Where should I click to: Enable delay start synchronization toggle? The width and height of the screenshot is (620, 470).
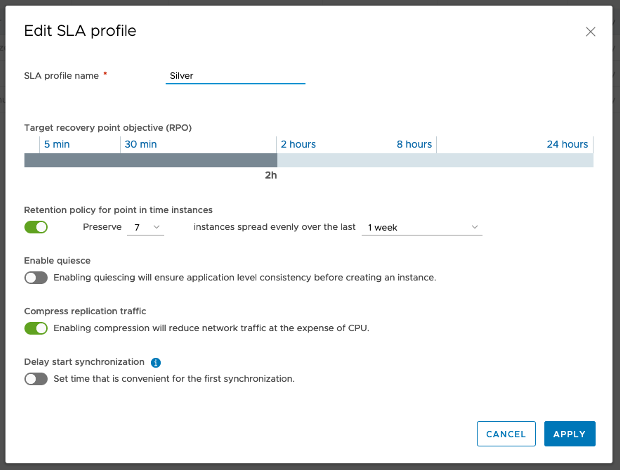point(36,379)
